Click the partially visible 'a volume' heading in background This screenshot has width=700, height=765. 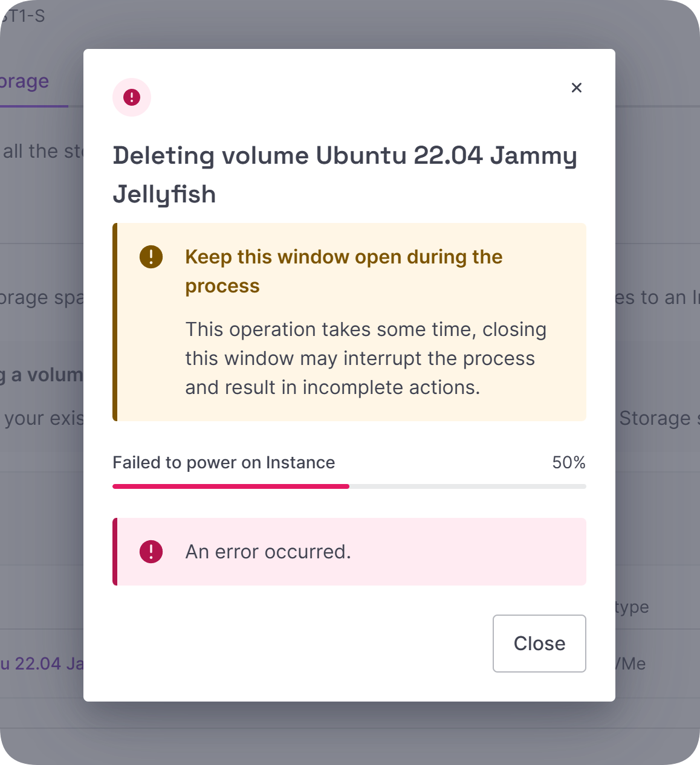(x=42, y=375)
